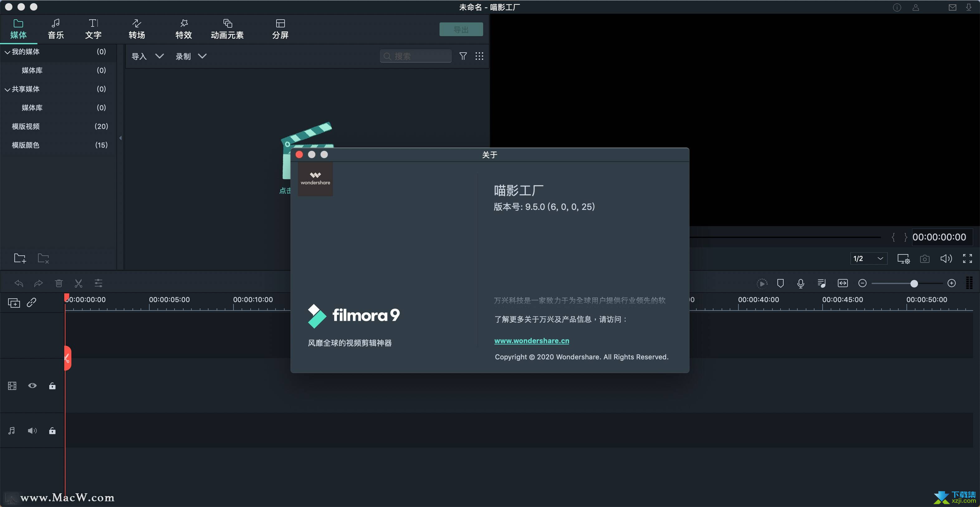Click the trash delete icon

tap(59, 283)
